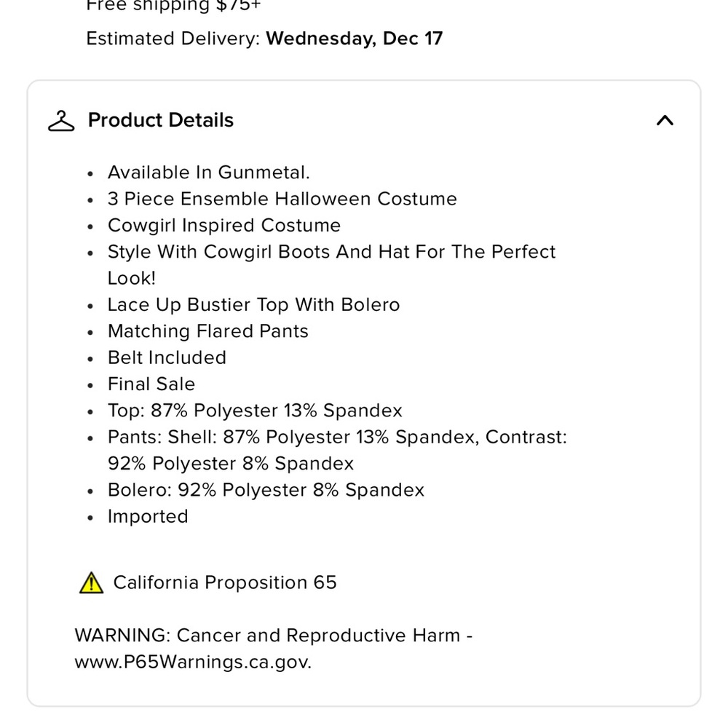The width and height of the screenshot is (728, 728).
Task: Open the www.P65Warnings.ca.gov link
Action: [193, 662]
